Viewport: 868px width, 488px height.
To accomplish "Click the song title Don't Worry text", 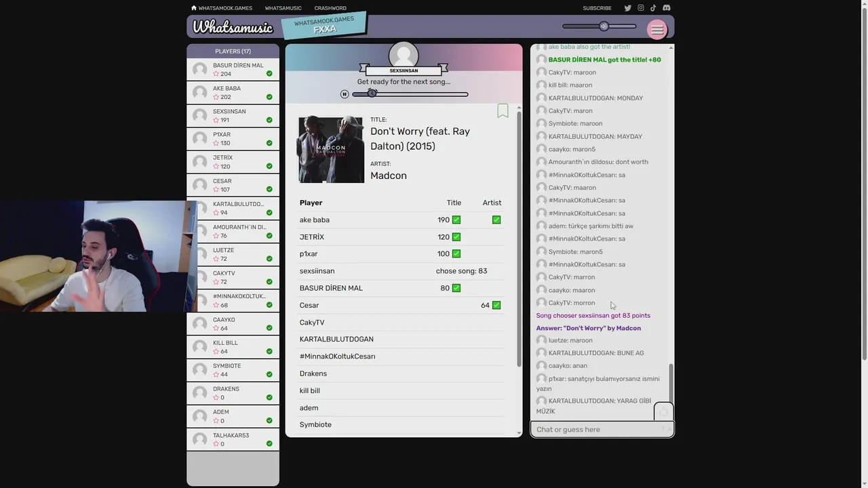I will coord(420,138).
